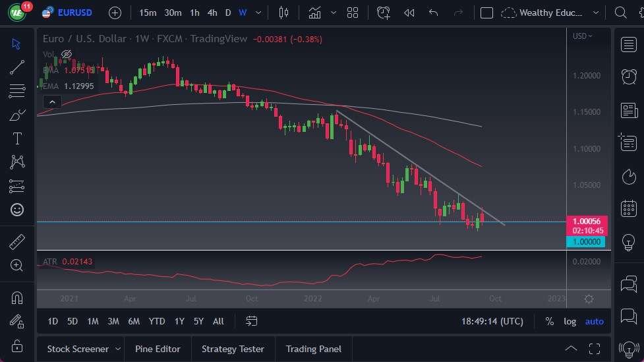The width and height of the screenshot is (644, 362).
Task: Toggle auto scale mode
Action: [595, 321]
